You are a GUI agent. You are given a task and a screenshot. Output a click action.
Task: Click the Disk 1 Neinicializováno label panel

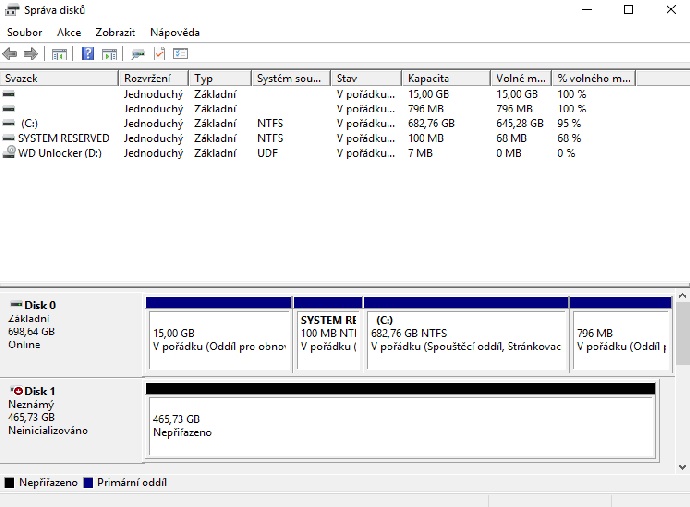[x=72, y=420]
